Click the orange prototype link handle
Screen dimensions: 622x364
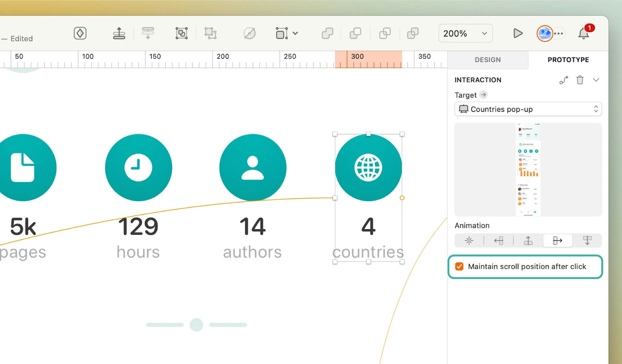(402, 198)
